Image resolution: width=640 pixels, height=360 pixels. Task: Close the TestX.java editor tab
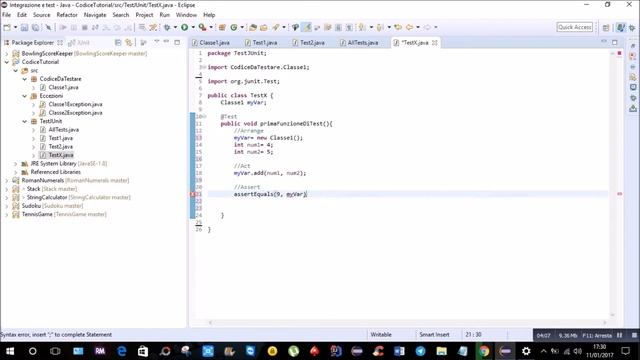click(x=435, y=42)
